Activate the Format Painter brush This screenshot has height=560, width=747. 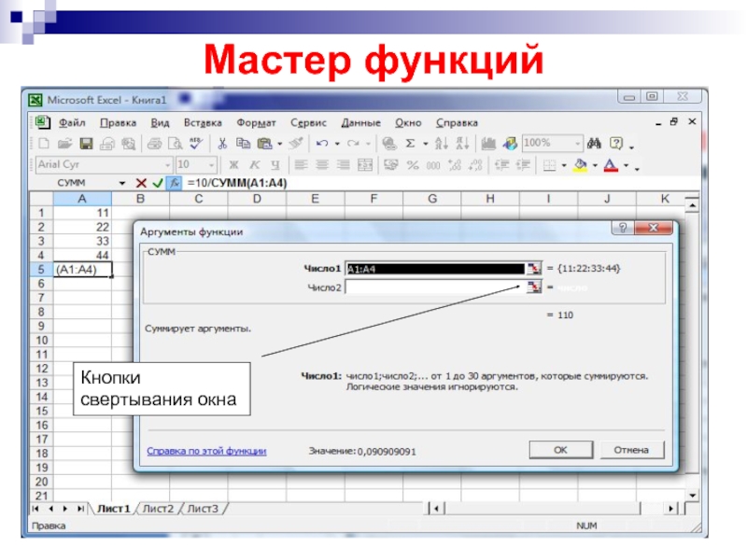(296, 143)
